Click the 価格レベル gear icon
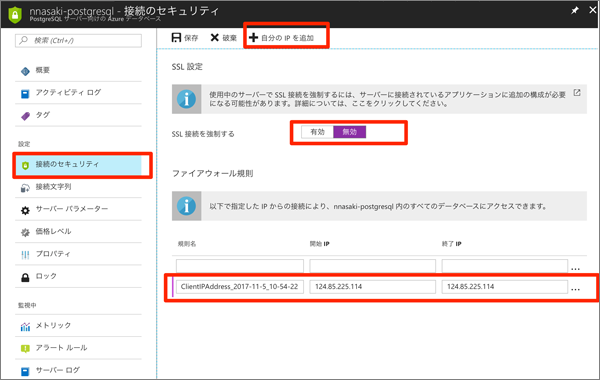 [x=25, y=232]
